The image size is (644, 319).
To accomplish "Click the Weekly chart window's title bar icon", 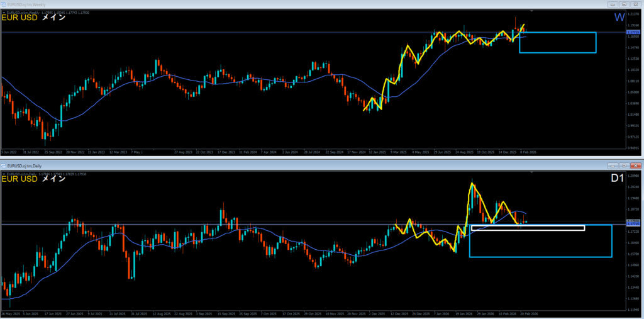I will tap(4, 4).
